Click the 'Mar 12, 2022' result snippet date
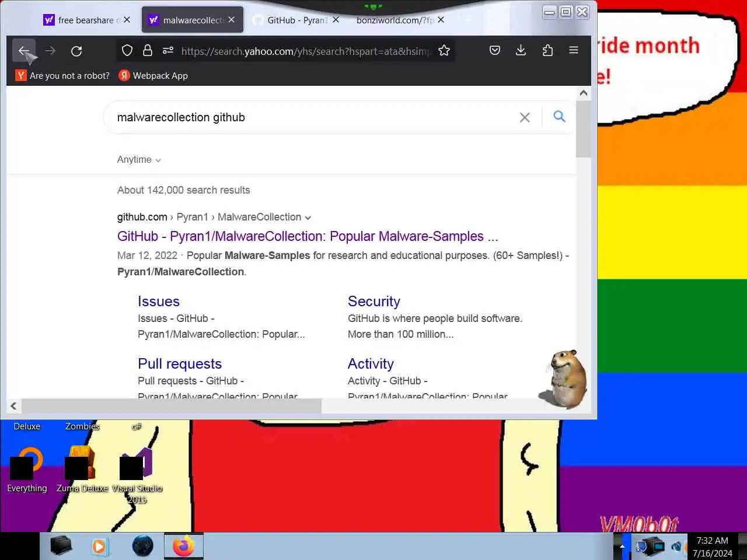This screenshot has width=747, height=560. (147, 256)
